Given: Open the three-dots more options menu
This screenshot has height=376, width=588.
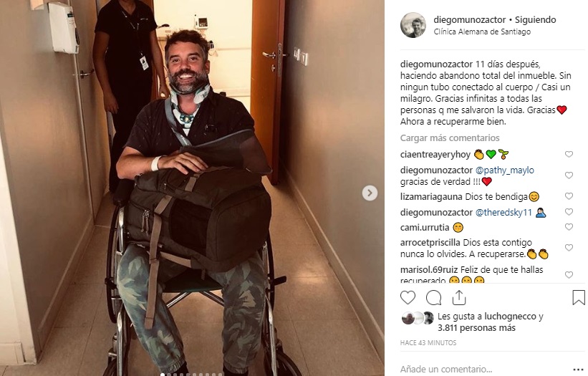Looking at the screenshot, I should 579,370.
